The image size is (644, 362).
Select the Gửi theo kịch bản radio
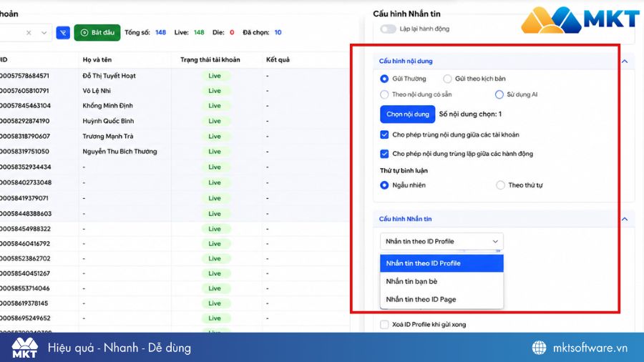tap(447, 79)
